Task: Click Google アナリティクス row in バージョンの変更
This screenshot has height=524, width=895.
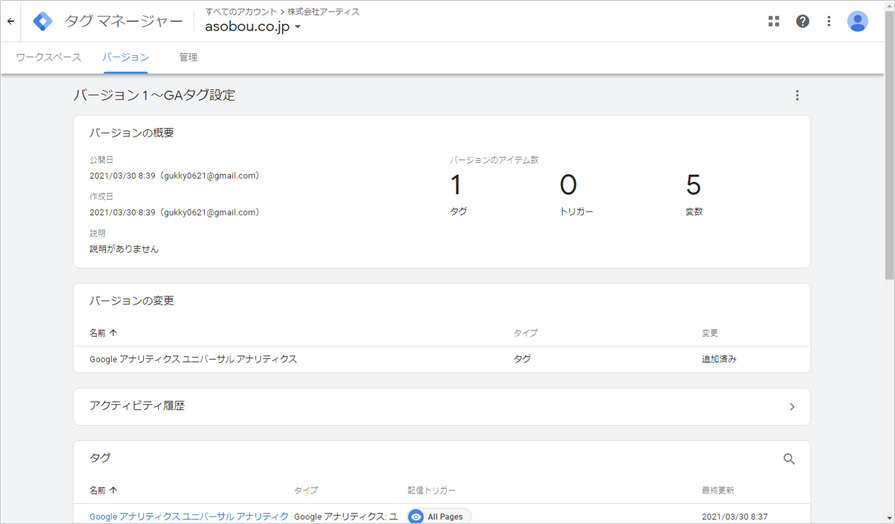Action: pyautogui.click(x=442, y=359)
